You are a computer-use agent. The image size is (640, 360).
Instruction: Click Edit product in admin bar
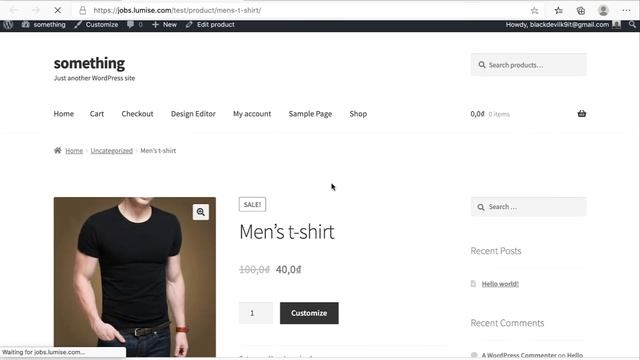(210, 24)
